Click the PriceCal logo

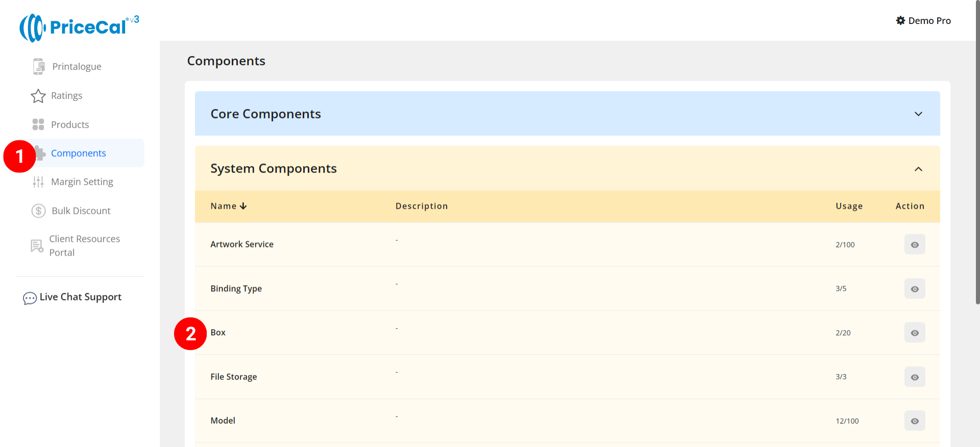point(79,27)
